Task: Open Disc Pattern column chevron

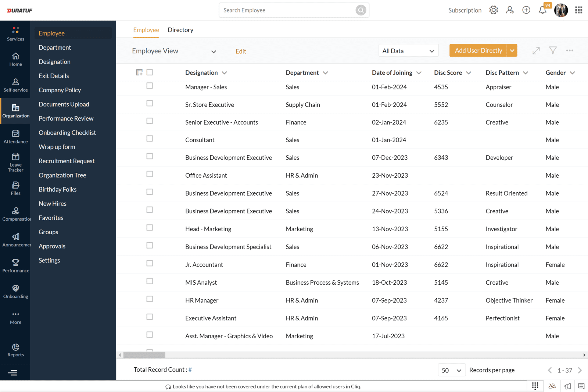Action: (x=526, y=73)
